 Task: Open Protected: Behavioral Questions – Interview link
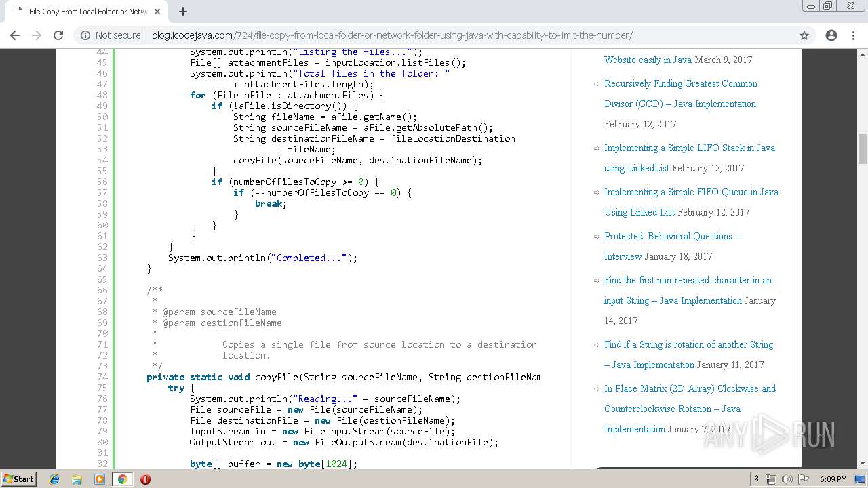pos(672,246)
